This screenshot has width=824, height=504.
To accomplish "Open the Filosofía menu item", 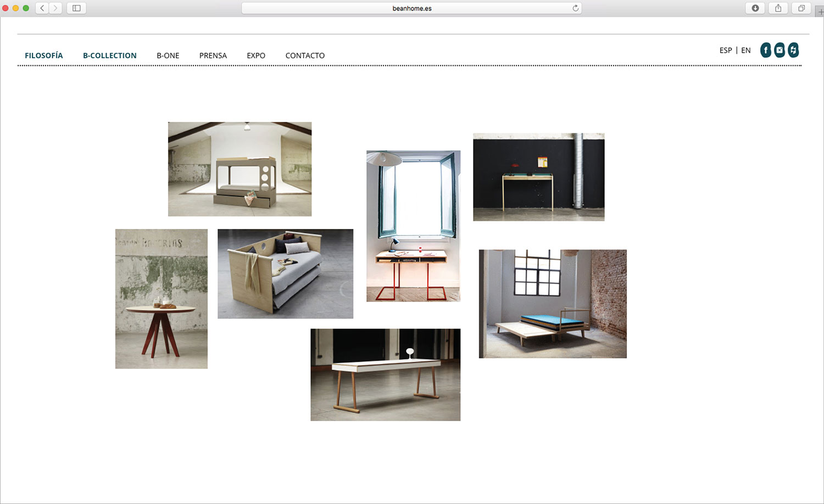I will pos(44,55).
